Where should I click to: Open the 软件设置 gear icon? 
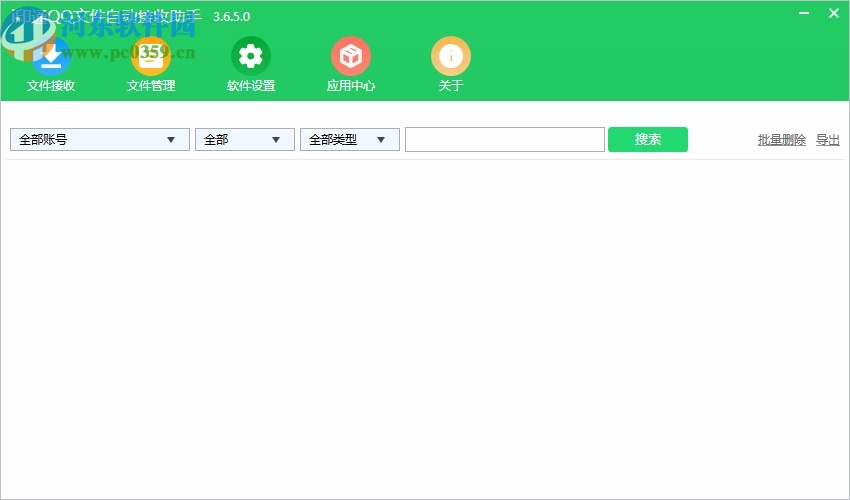pyautogui.click(x=250, y=56)
